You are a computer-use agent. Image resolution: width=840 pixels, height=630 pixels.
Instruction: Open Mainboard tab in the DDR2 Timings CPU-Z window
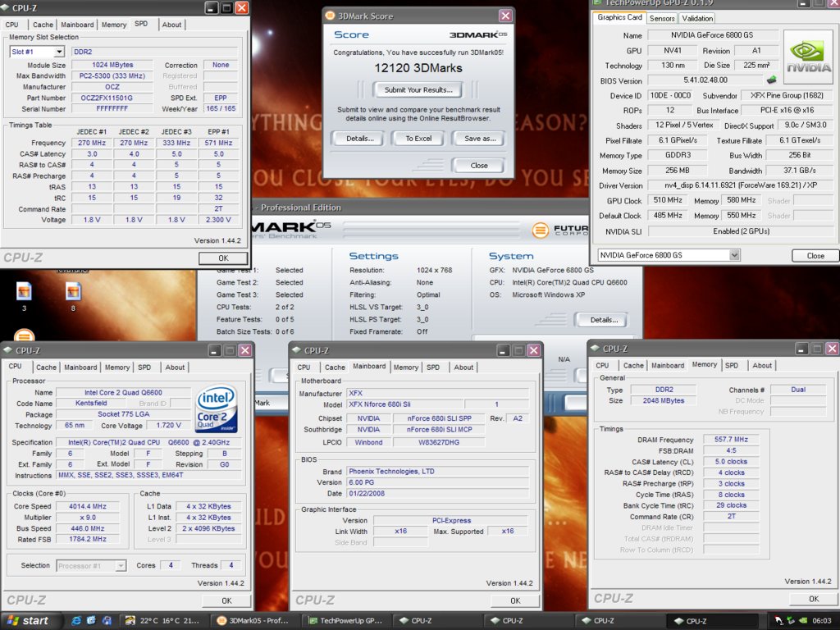(x=668, y=365)
